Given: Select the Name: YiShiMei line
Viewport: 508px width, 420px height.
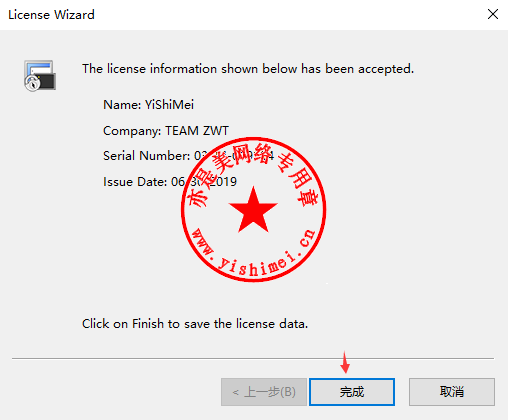Looking at the screenshot, I should 148,105.
